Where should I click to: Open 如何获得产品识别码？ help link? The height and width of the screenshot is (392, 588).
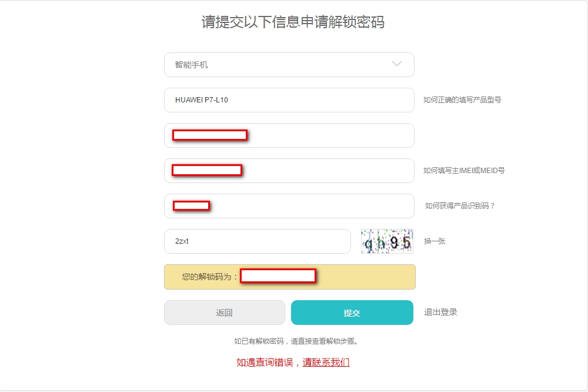[x=460, y=206]
